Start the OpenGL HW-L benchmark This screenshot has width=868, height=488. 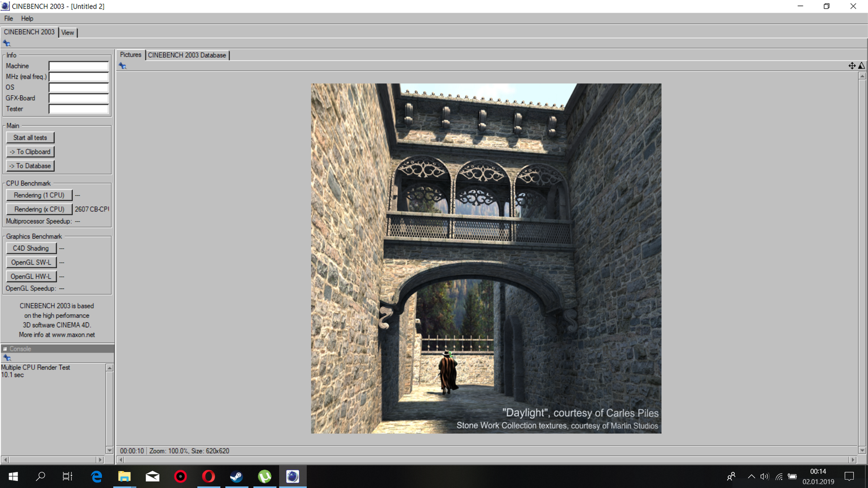point(31,276)
